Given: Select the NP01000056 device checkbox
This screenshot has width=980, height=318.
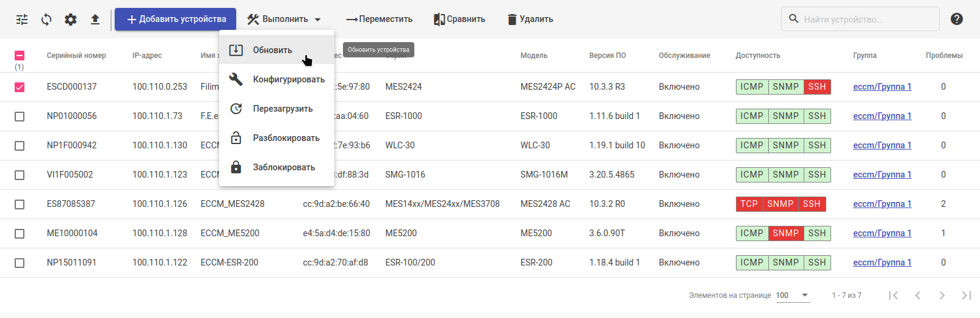Looking at the screenshot, I should coord(20,117).
